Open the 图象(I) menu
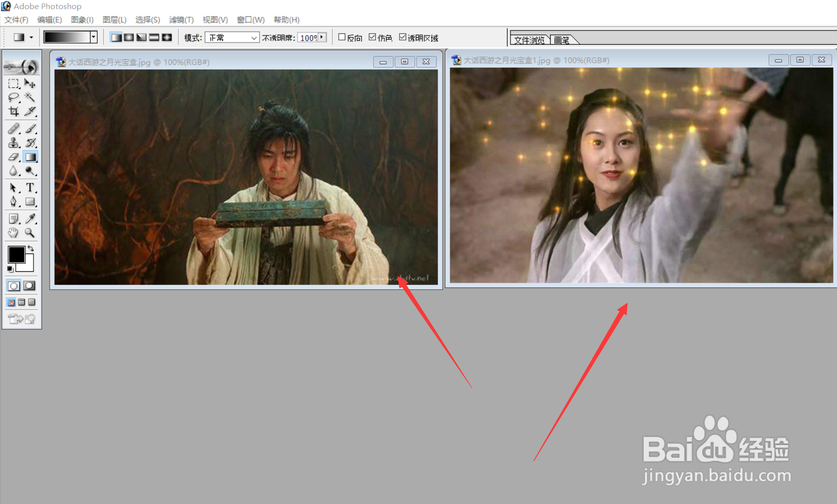This screenshot has height=504, width=837. click(82, 20)
